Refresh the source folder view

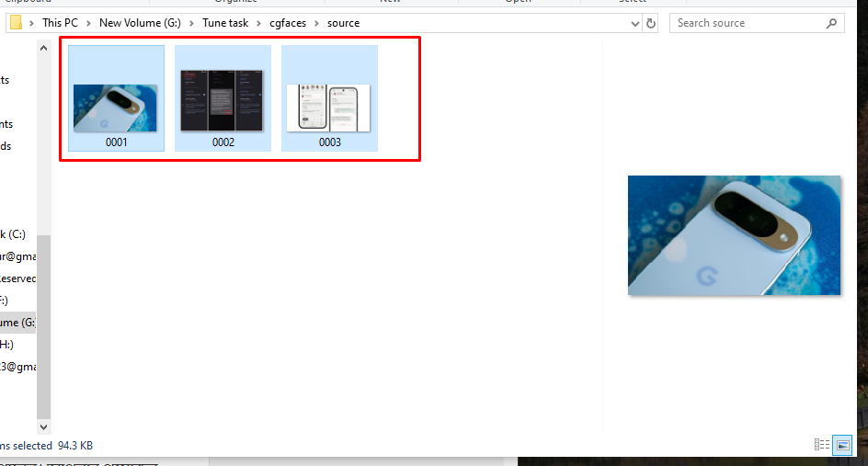pos(651,23)
